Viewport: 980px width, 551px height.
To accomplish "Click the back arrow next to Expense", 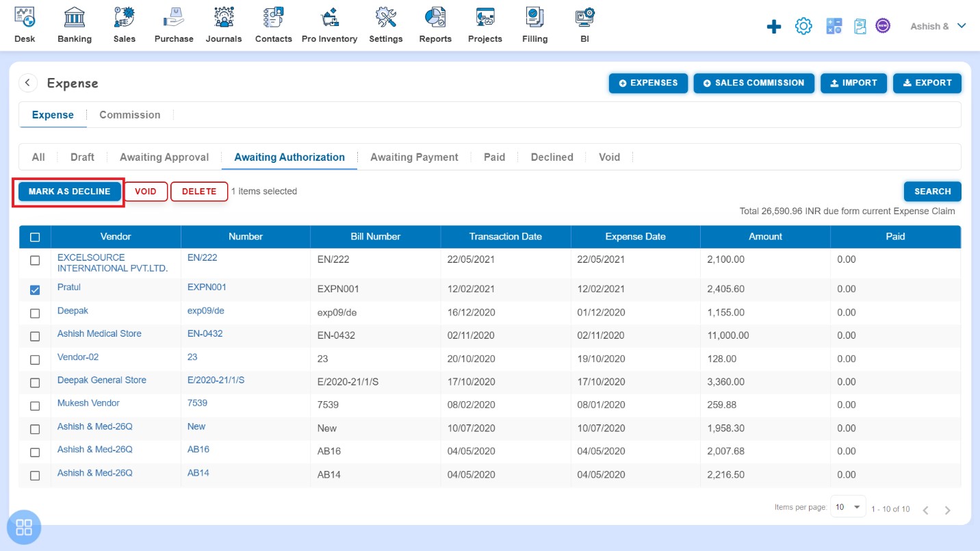I will [27, 83].
